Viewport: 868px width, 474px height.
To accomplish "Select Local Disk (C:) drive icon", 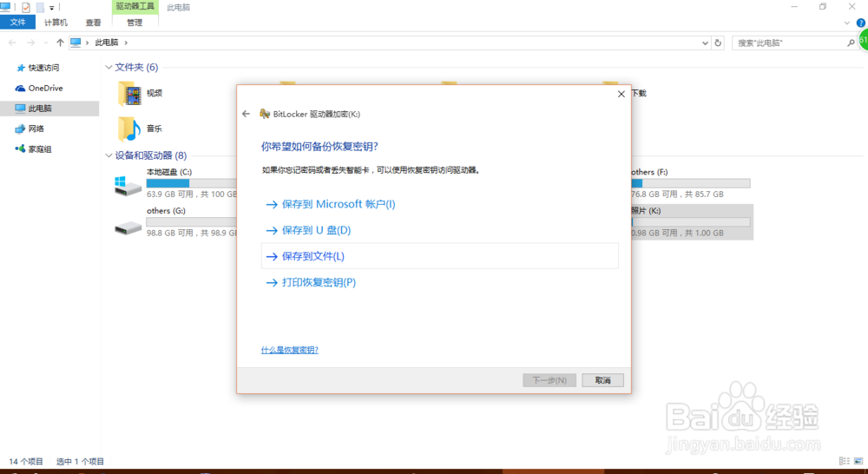I will (x=128, y=186).
